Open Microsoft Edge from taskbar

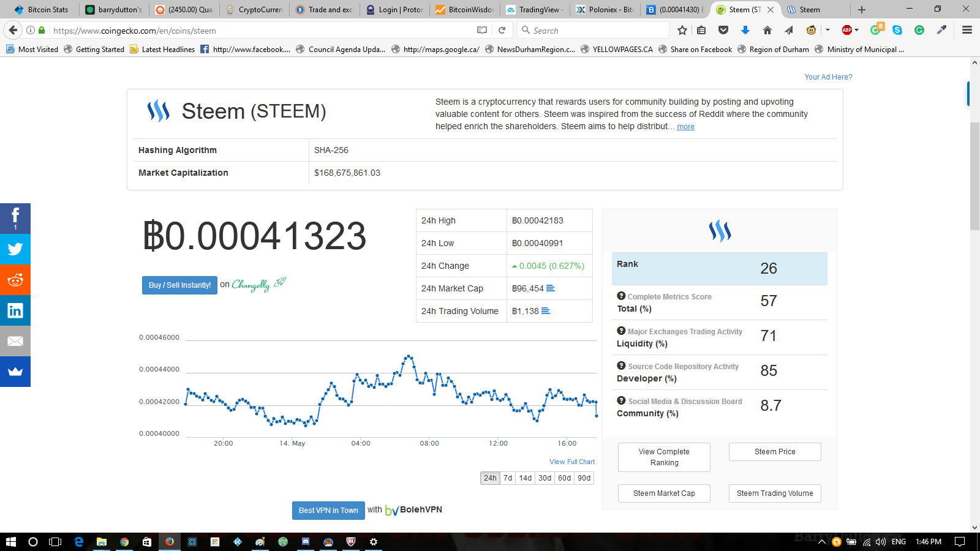pos(78,542)
